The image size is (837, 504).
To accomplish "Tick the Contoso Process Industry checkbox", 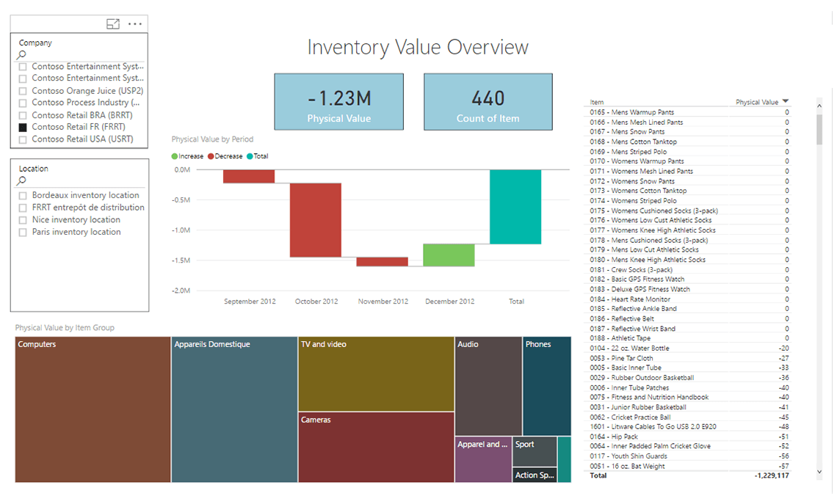I will [x=23, y=103].
